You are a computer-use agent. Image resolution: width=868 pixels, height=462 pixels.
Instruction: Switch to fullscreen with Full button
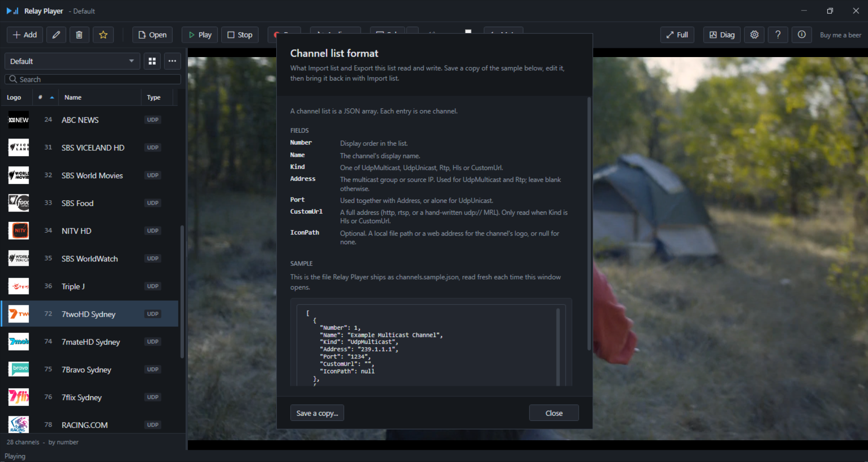click(677, 35)
